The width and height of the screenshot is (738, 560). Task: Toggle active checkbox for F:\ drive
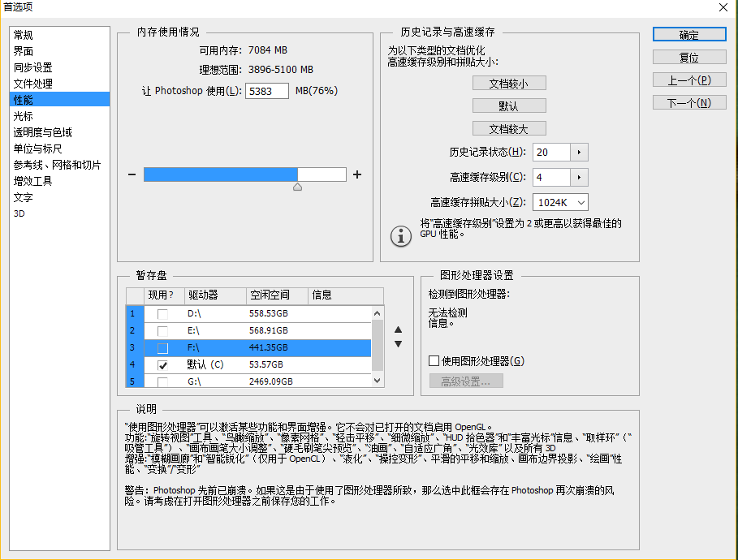[x=162, y=347]
